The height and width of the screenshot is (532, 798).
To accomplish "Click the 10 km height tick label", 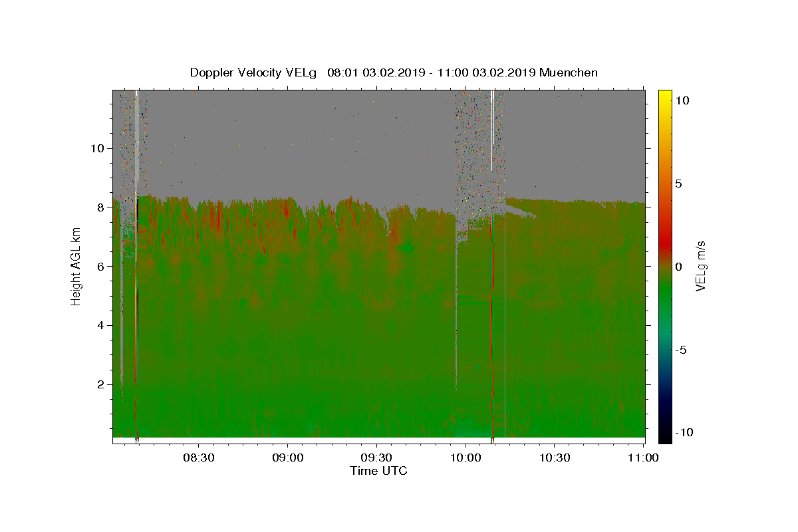I will click(x=96, y=148).
